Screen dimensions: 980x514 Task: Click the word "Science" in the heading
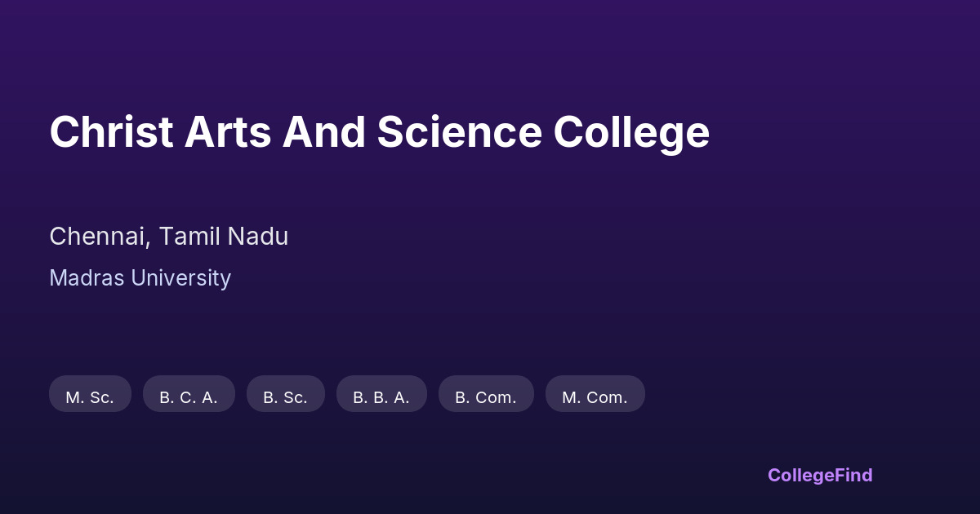coord(459,132)
